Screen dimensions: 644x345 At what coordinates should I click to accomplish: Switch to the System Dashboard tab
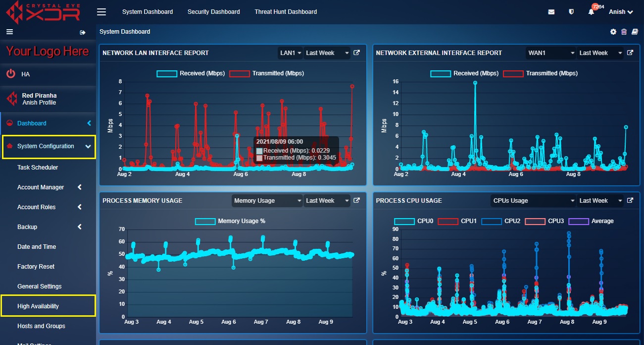pos(148,12)
